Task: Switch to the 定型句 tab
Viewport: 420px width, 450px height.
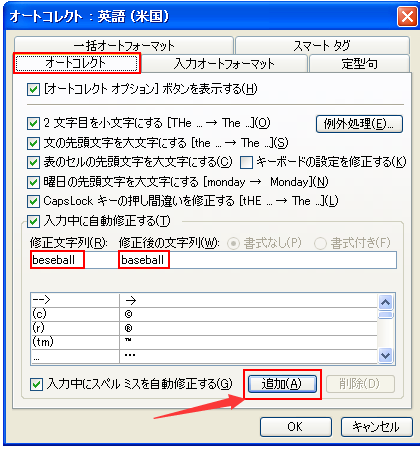Action: tap(359, 63)
